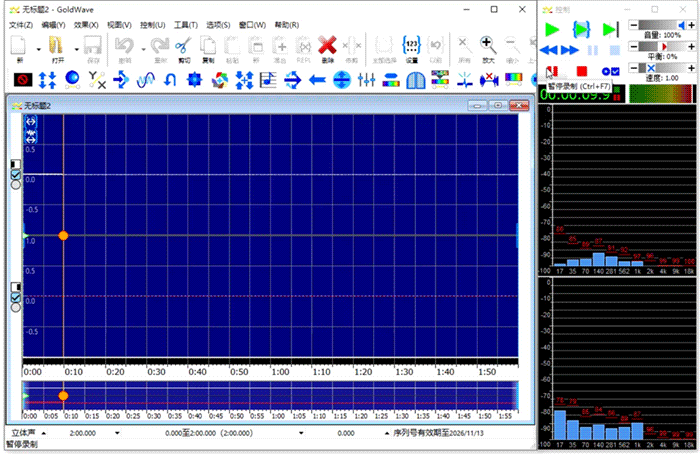Expand the channel type arrow in status bar
Viewport: 700px width, 454px height.
tap(43, 433)
